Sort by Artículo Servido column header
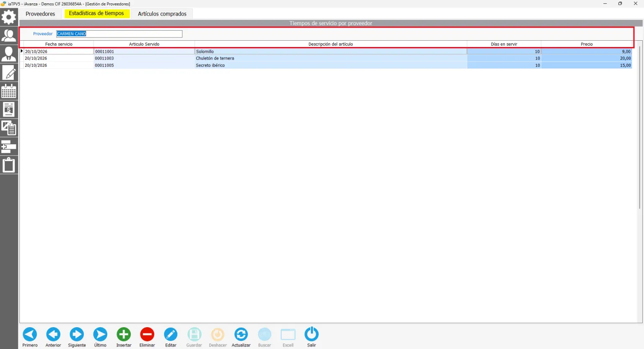This screenshot has height=349, width=644. point(144,44)
